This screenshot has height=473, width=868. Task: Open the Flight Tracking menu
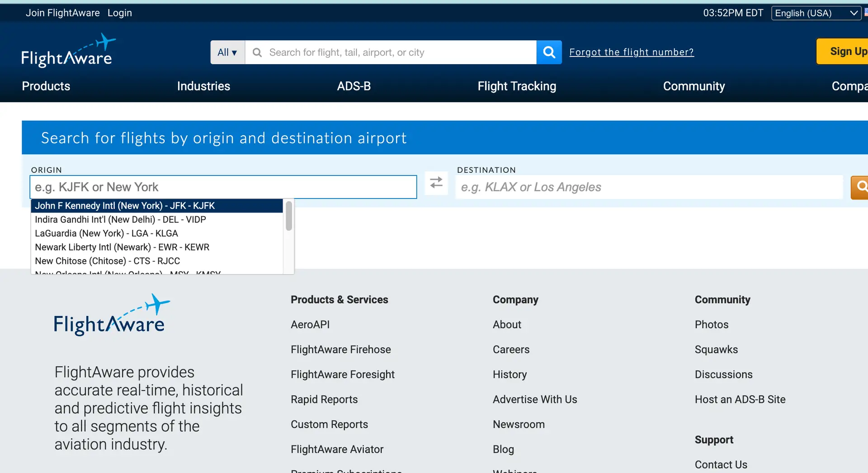click(x=517, y=86)
